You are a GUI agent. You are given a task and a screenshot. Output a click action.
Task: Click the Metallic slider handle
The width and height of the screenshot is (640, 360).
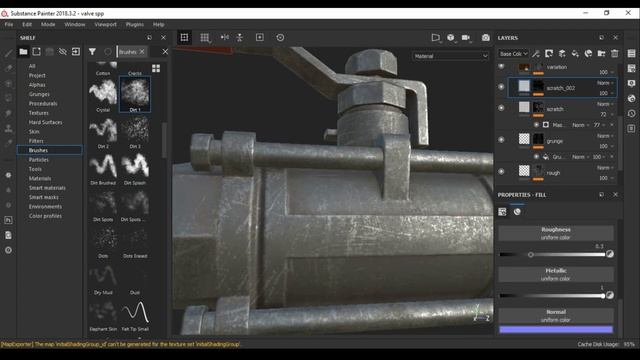602,296
